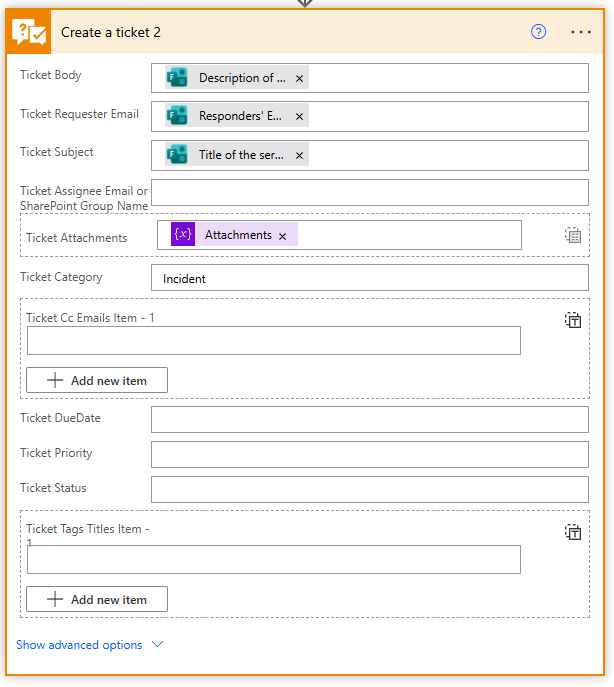Click the Ticket Priority field
This screenshot has height=687, width=614.
(369, 454)
